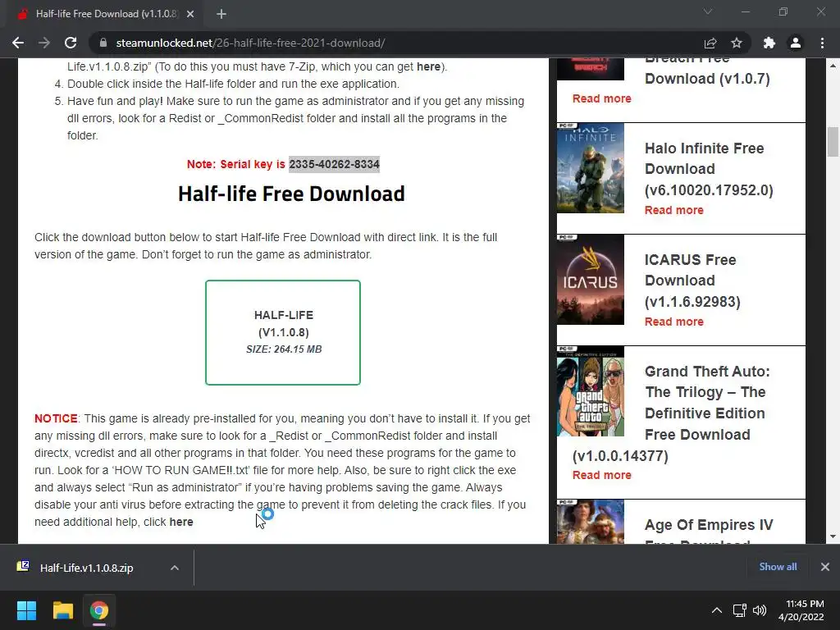Open downloaded Half-Life.v1.1.0.8.zip file
The height and width of the screenshot is (630, 840).
[x=85, y=568]
